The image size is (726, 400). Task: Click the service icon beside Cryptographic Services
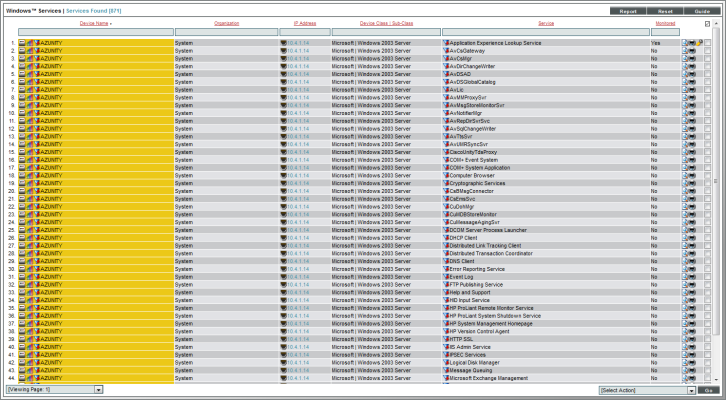tap(446, 183)
